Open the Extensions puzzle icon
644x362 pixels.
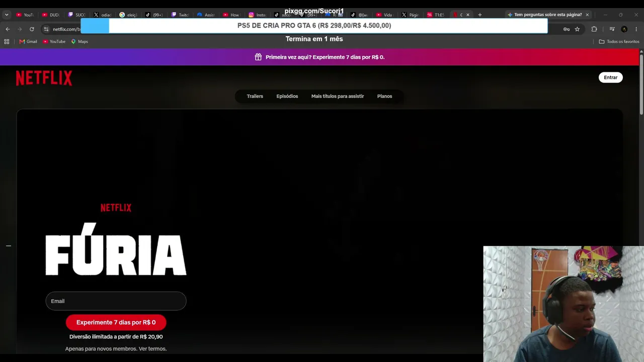point(594,29)
